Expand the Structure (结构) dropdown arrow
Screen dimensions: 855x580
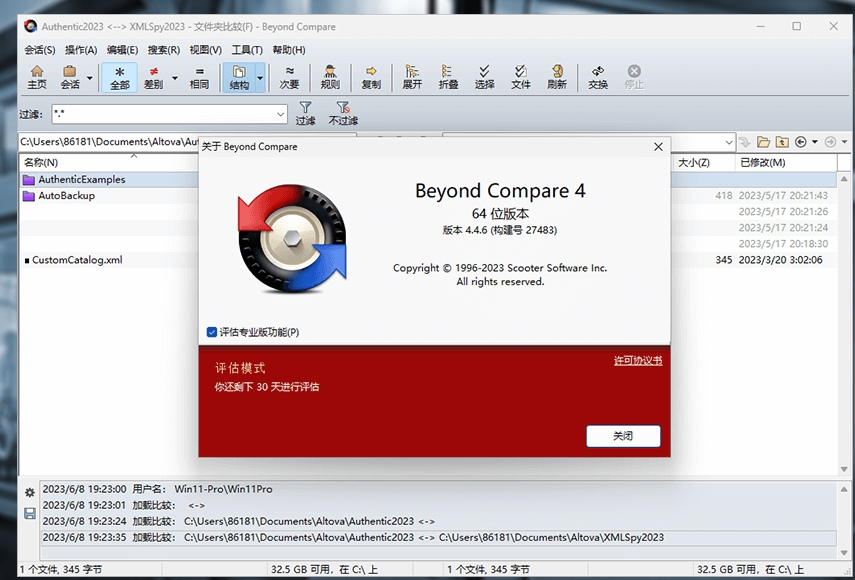260,77
